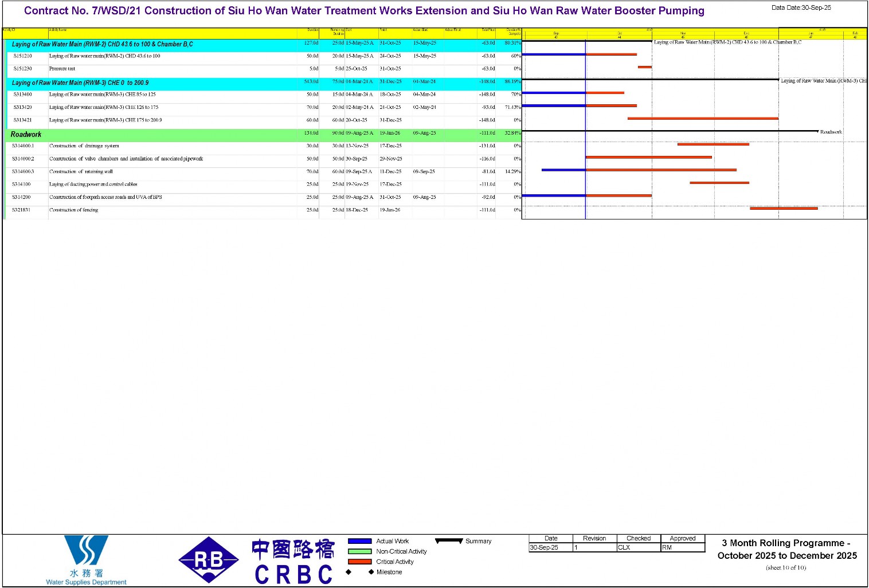The height and width of the screenshot is (588, 869).
Task: Click 'Construction of drainage system' activity name
Action: coord(84,146)
